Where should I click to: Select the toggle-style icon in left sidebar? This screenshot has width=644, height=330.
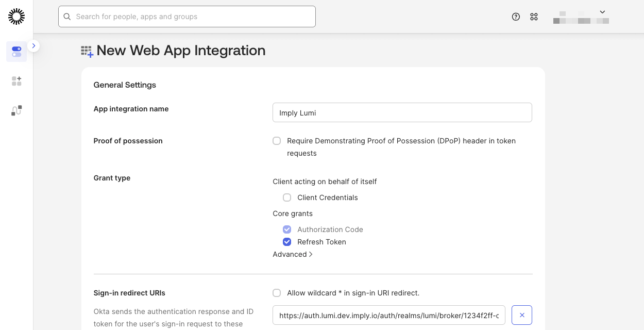pos(16,52)
